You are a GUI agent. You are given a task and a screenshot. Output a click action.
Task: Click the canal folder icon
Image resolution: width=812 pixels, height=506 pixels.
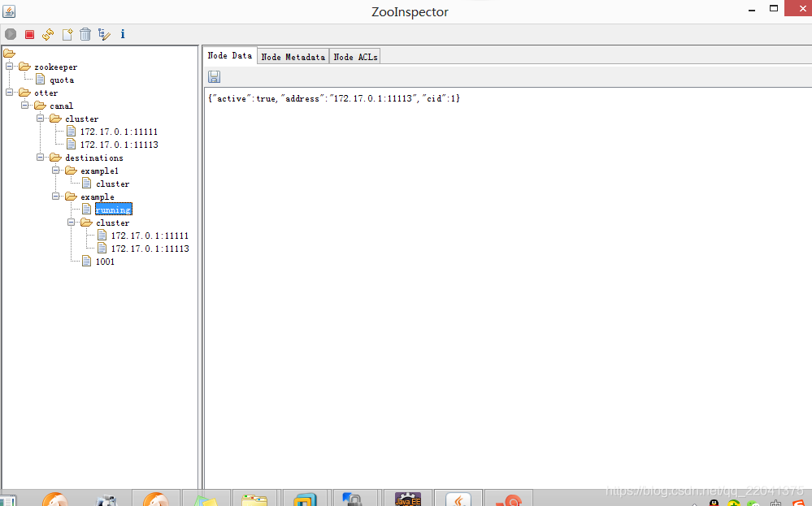coord(41,106)
